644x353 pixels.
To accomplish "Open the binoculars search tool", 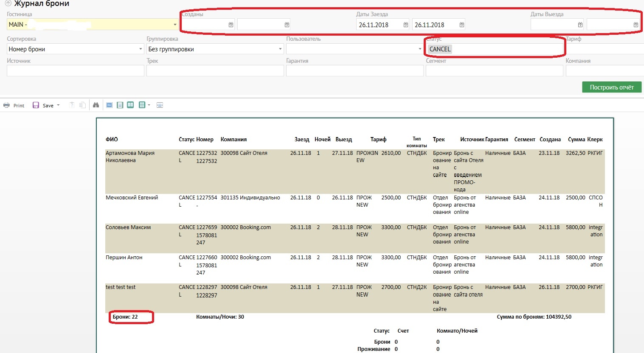I will 96,105.
